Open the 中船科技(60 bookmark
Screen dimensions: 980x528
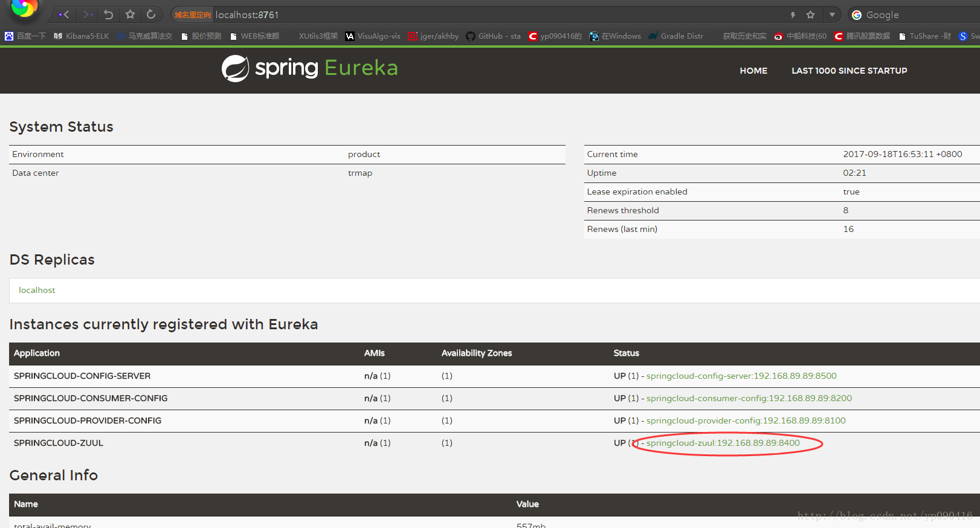[x=801, y=36]
